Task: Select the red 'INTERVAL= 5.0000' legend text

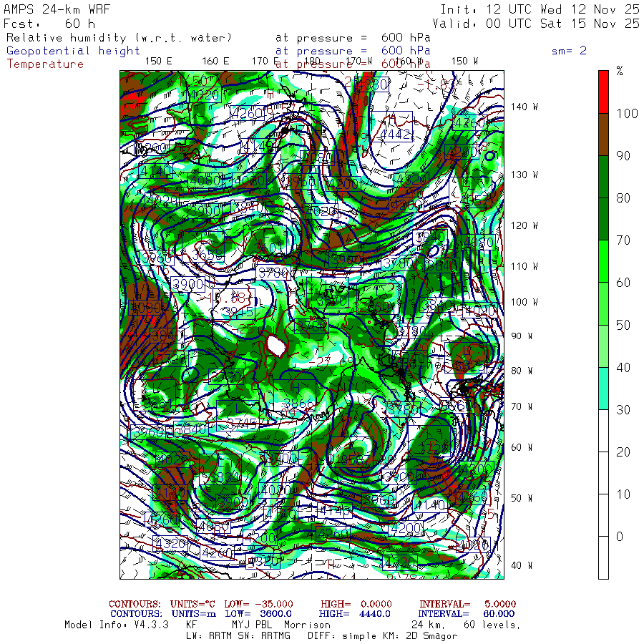Action: coord(467,604)
